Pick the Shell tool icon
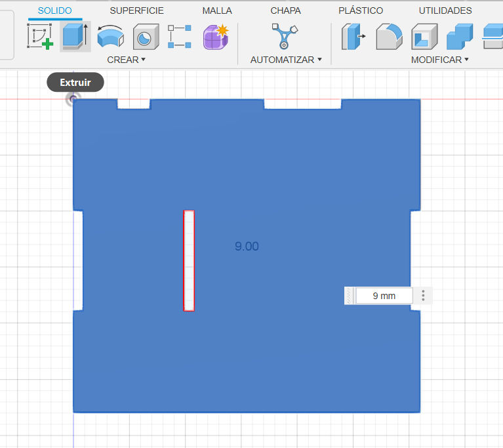Viewport: 503px width, 448px height. 424,36
